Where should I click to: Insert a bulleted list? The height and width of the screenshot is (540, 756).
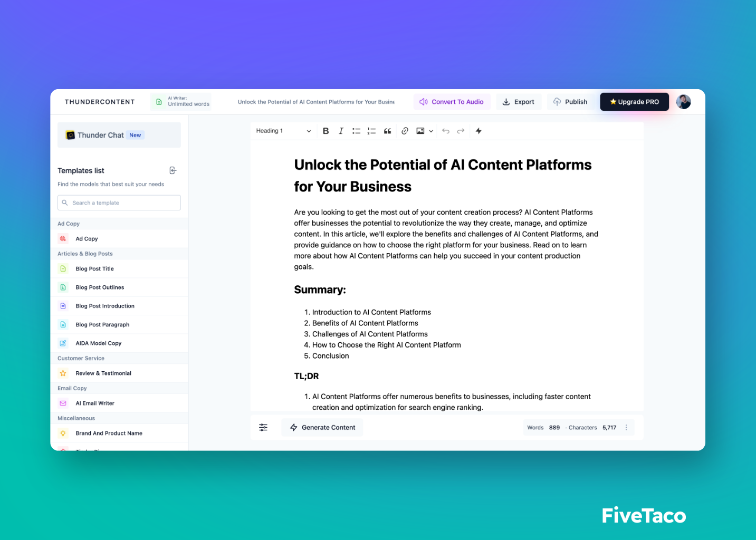coord(356,131)
